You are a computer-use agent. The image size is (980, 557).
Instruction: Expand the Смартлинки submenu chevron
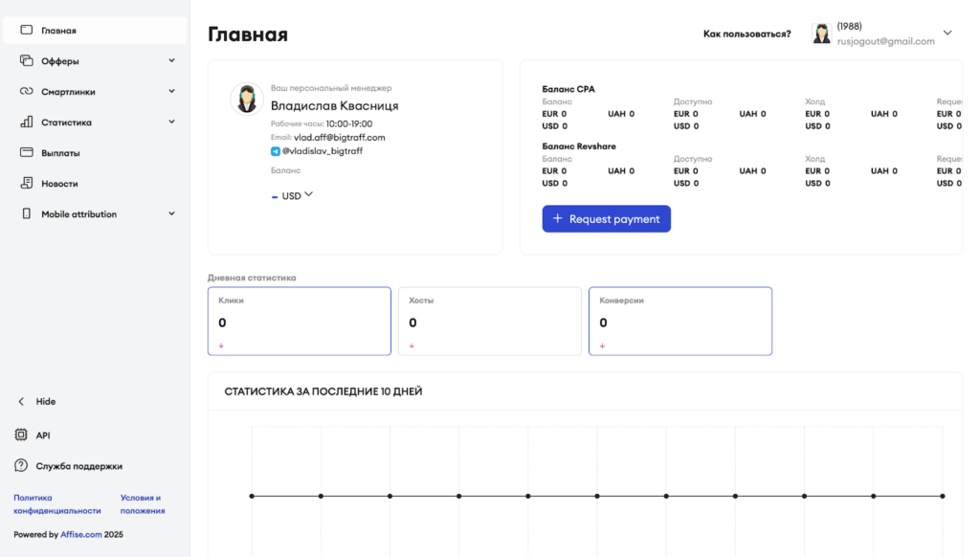click(172, 91)
